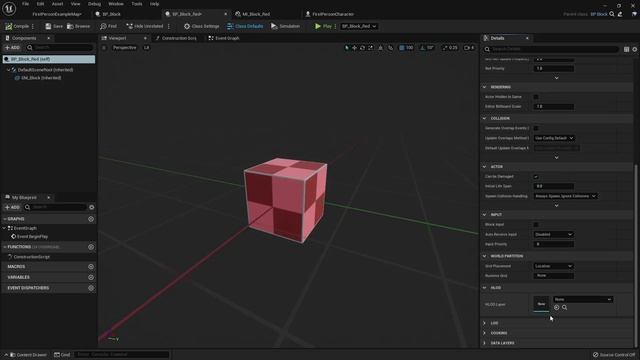
Task: Open the Update Overlaps Method dropdown
Action: click(554, 138)
